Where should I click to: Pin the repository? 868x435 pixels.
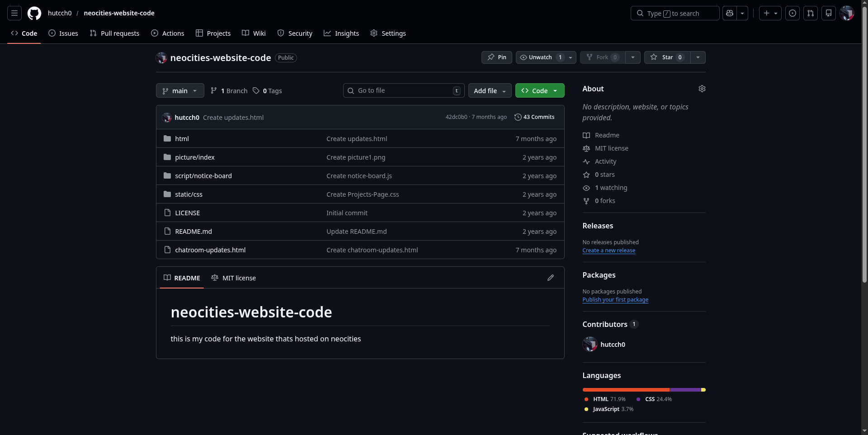tap(496, 57)
